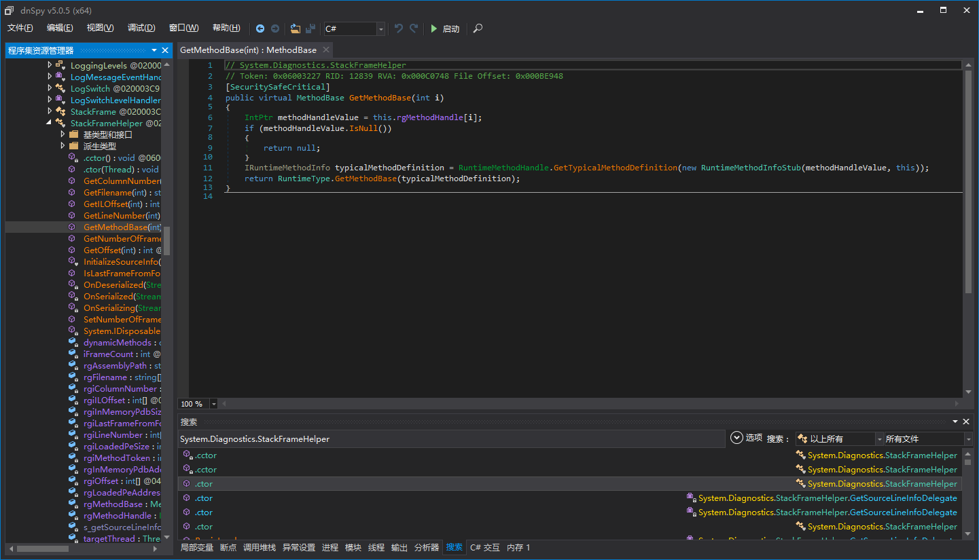This screenshot has height=560, width=979.
Task: Toggle the 选项 options chevron
Action: click(x=736, y=438)
